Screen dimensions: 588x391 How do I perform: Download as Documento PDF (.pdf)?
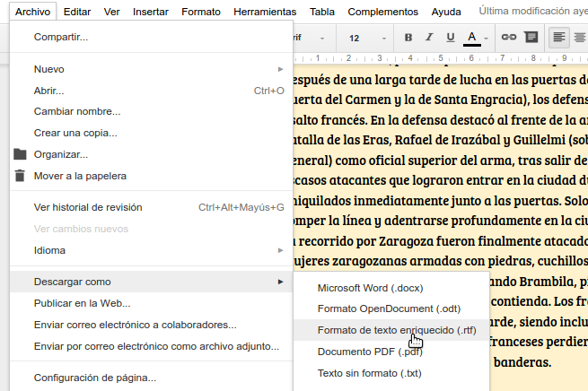[x=391, y=352]
